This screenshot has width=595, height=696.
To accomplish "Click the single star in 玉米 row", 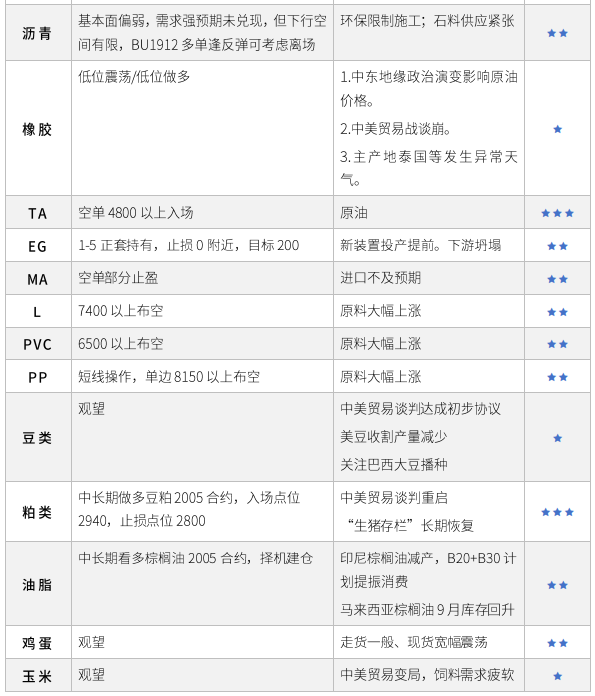I will 557,676.
